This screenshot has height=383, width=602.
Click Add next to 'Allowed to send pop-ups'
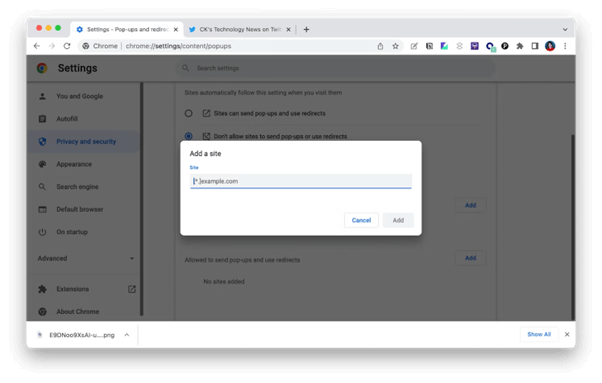tap(471, 258)
